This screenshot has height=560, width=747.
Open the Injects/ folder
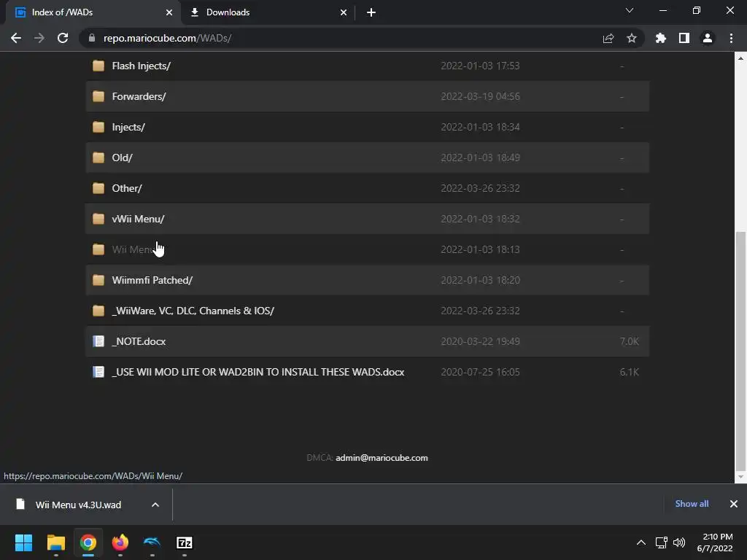pyautogui.click(x=128, y=127)
